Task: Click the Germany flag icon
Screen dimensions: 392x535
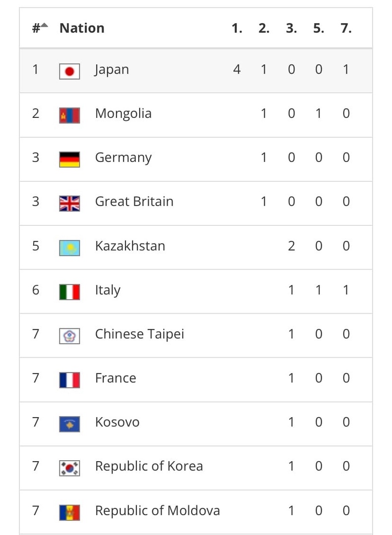Action: point(69,160)
